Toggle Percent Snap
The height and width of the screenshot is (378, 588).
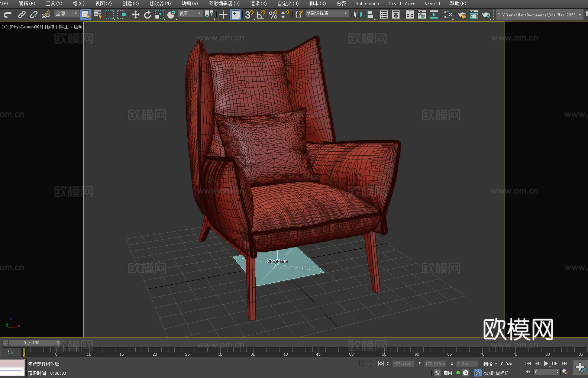click(x=273, y=14)
